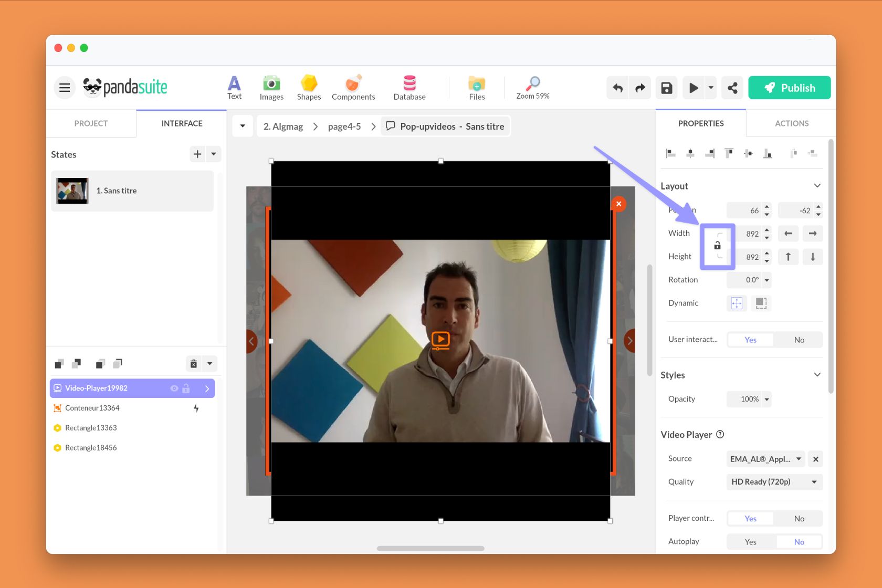The width and height of the screenshot is (882, 588).
Task: Switch to the Actions tab
Action: pos(791,123)
